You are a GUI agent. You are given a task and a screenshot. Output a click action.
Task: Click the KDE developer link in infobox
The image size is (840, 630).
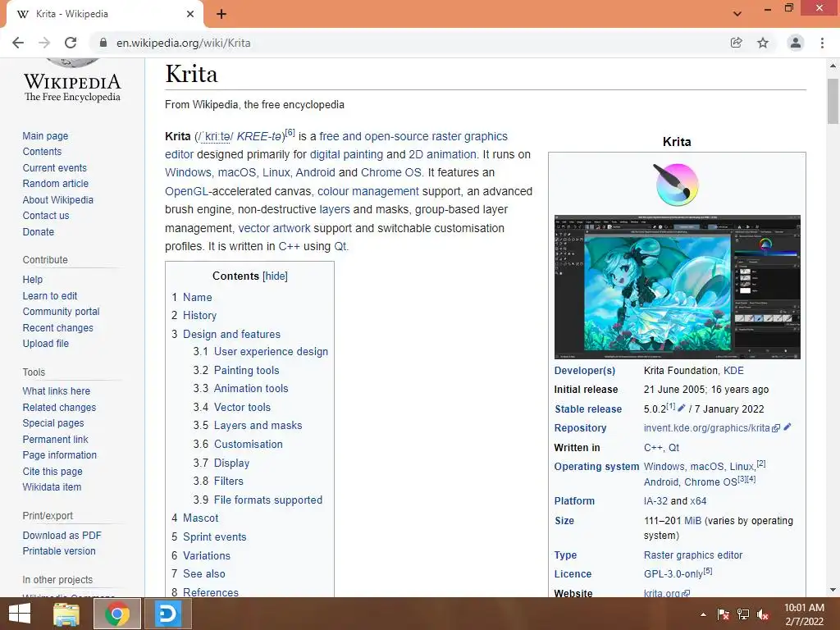tap(733, 371)
